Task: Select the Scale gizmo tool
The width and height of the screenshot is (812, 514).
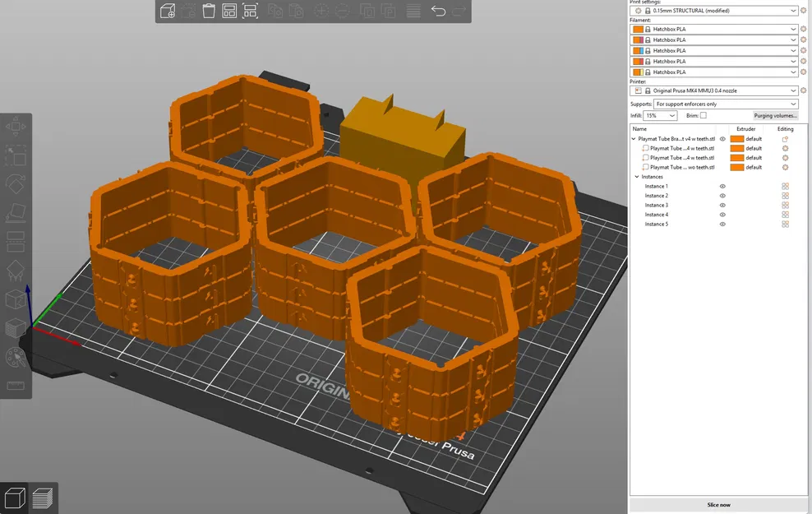Action: pyautogui.click(x=16, y=155)
